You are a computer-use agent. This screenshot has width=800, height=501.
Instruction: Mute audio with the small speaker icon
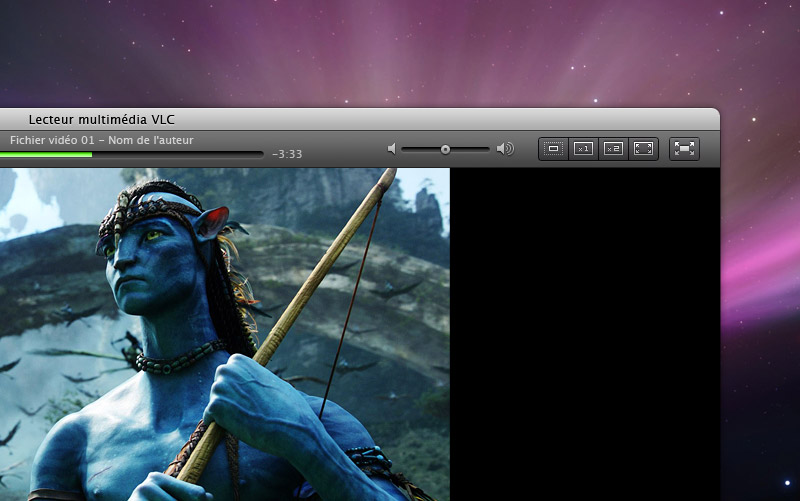391,149
